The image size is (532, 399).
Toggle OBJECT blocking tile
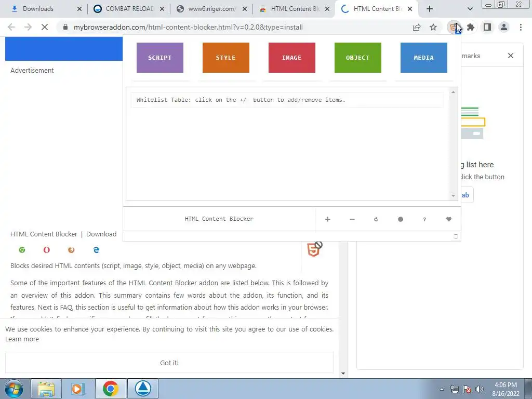point(357,58)
